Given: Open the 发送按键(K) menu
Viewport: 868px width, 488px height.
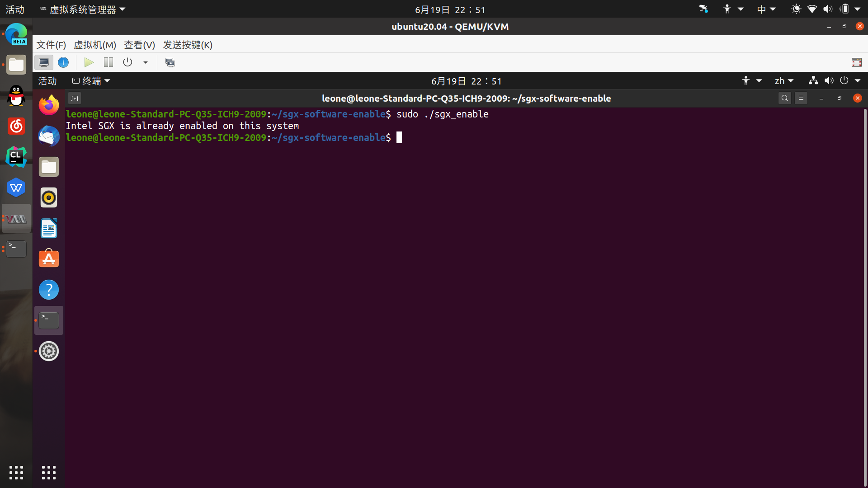Looking at the screenshot, I should point(188,45).
